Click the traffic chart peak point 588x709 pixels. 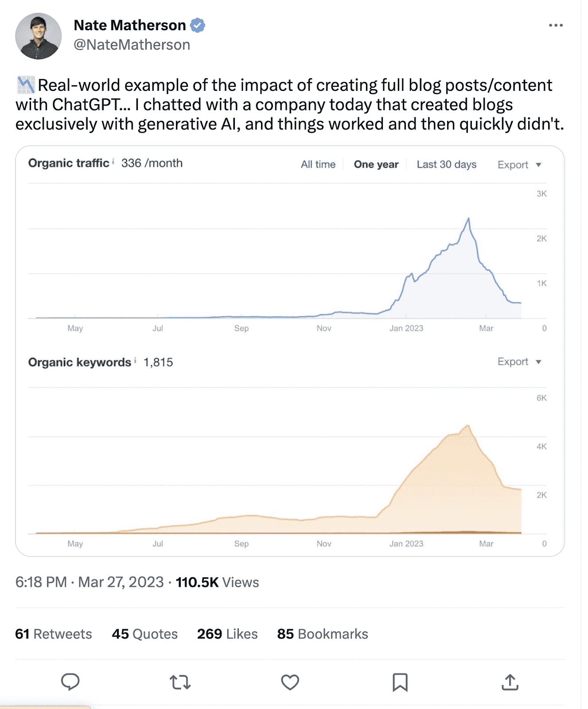(468, 218)
